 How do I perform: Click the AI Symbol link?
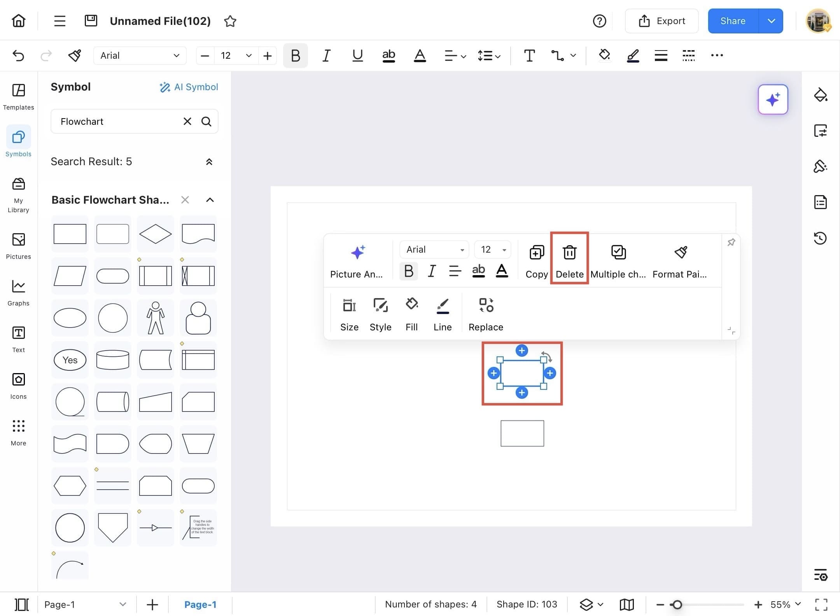[x=189, y=87]
